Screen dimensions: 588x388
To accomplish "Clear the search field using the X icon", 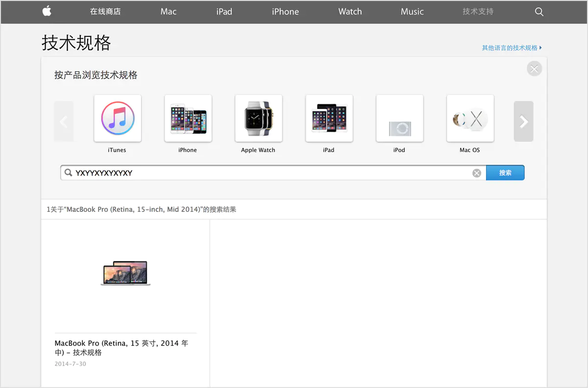I will [476, 172].
